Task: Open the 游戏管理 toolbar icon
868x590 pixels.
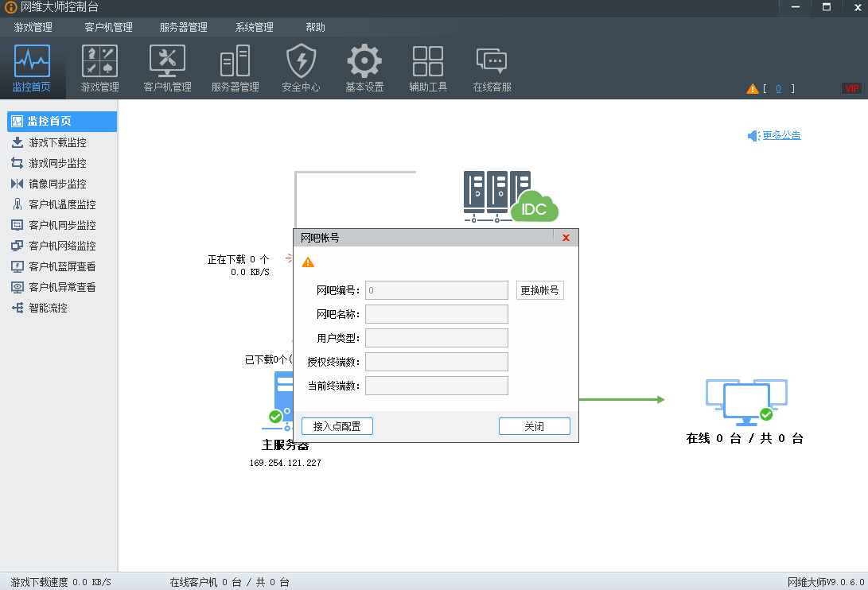Action: 99,61
